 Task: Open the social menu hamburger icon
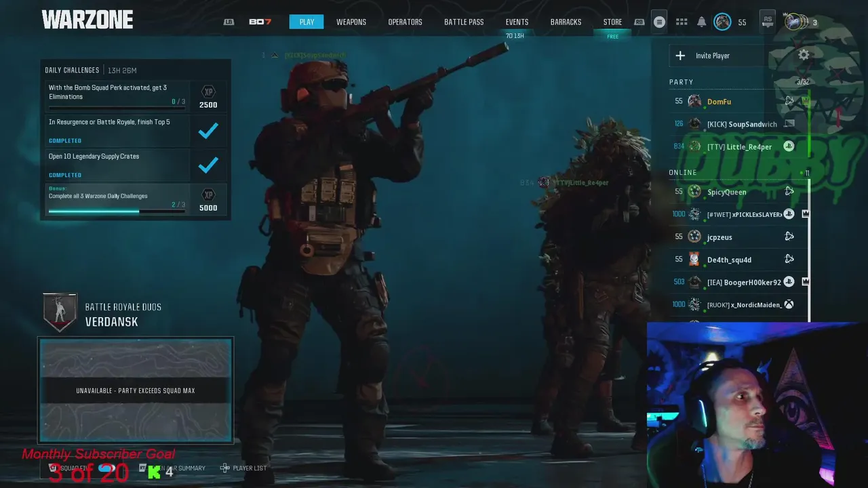coord(659,22)
